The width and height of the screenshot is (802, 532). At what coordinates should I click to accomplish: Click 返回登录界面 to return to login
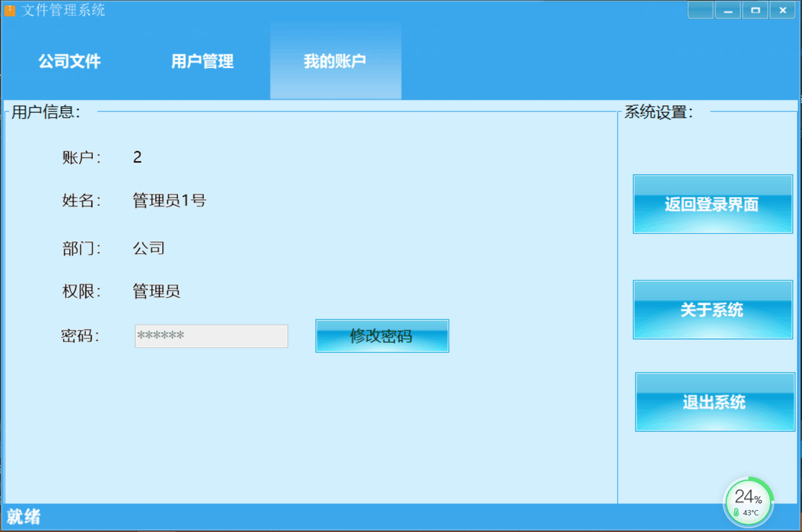click(712, 204)
